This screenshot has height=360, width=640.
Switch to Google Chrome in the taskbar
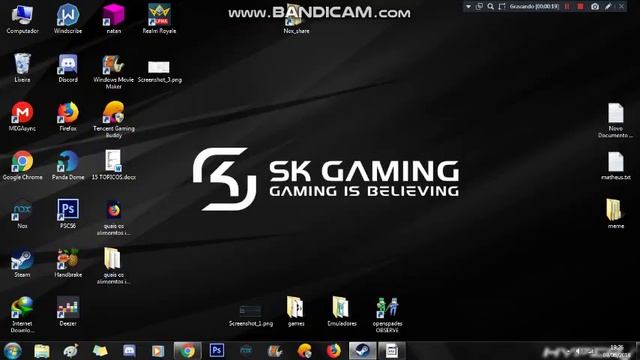(187, 351)
